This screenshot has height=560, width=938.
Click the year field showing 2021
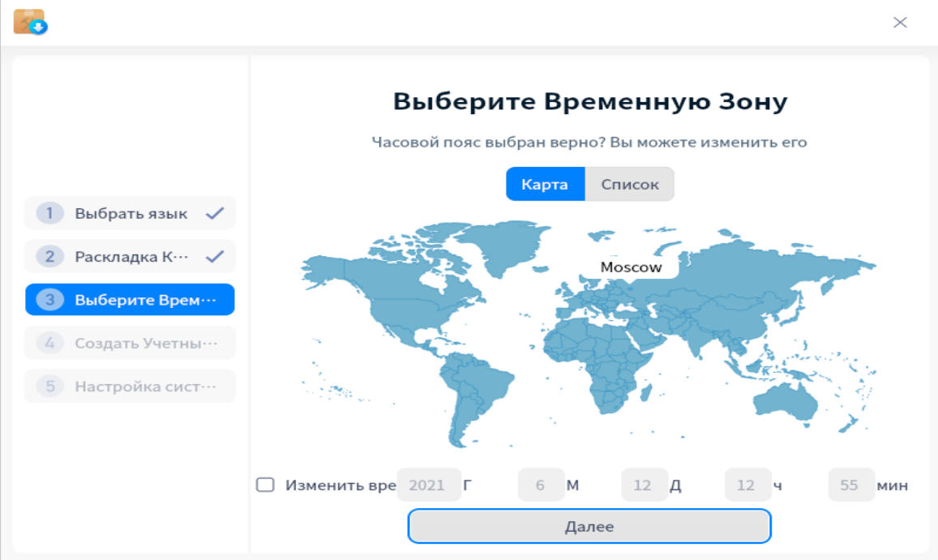pyautogui.click(x=428, y=485)
